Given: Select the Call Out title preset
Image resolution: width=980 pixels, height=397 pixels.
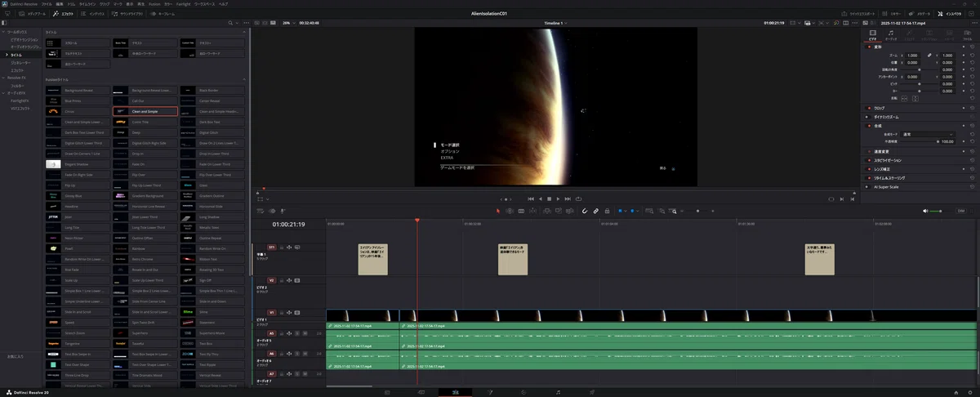Looking at the screenshot, I should [x=145, y=100].
